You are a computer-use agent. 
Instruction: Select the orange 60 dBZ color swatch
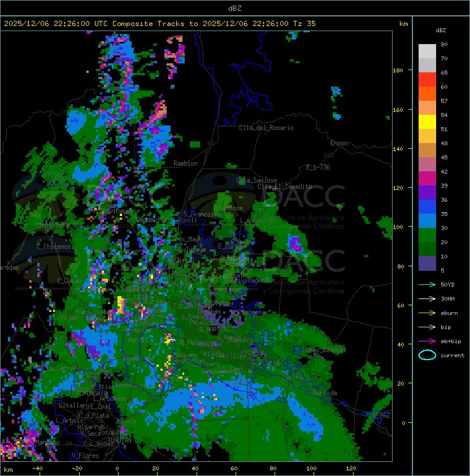pyautogui.click(x=427, y=94)
